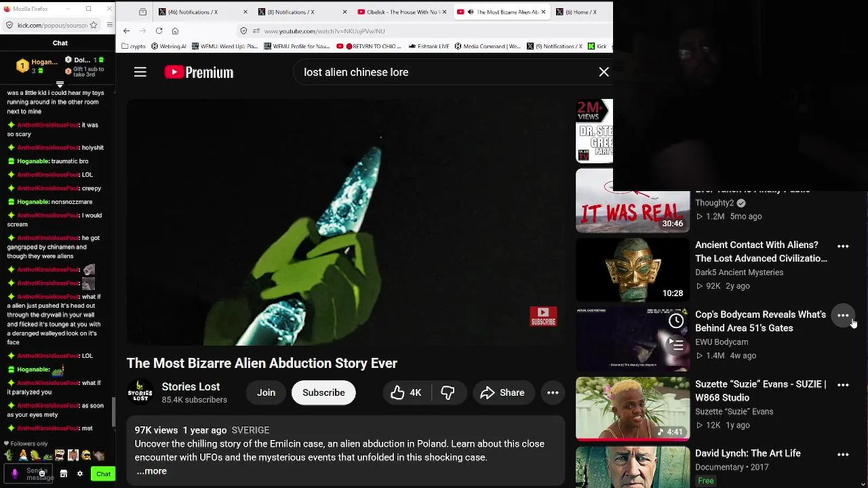Viewport: 868px width, 488px height.
Task: Click the video player area
Action: [x=346, y=222]
